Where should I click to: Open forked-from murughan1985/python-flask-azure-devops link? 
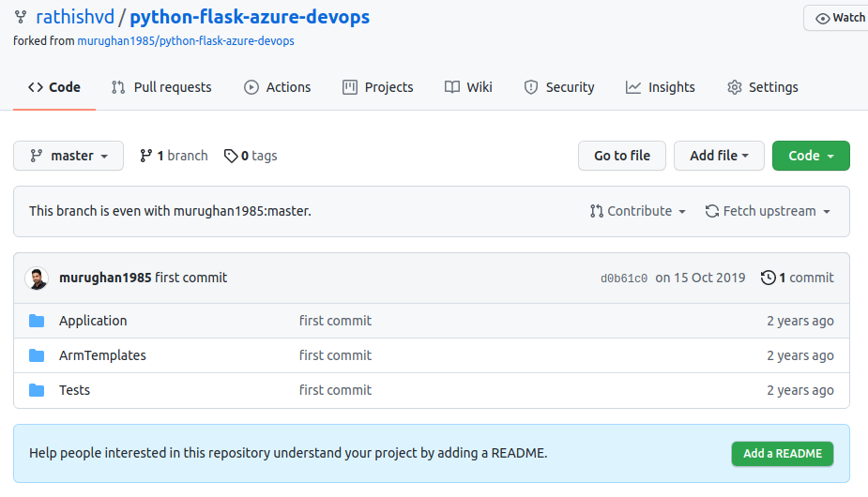click(186, 41)
